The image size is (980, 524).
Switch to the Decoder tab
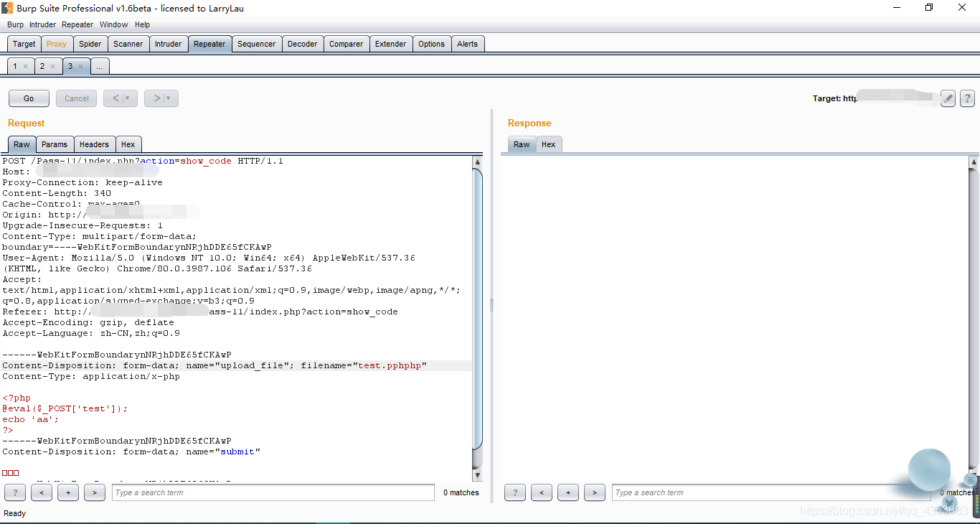(x=303, y=44)
